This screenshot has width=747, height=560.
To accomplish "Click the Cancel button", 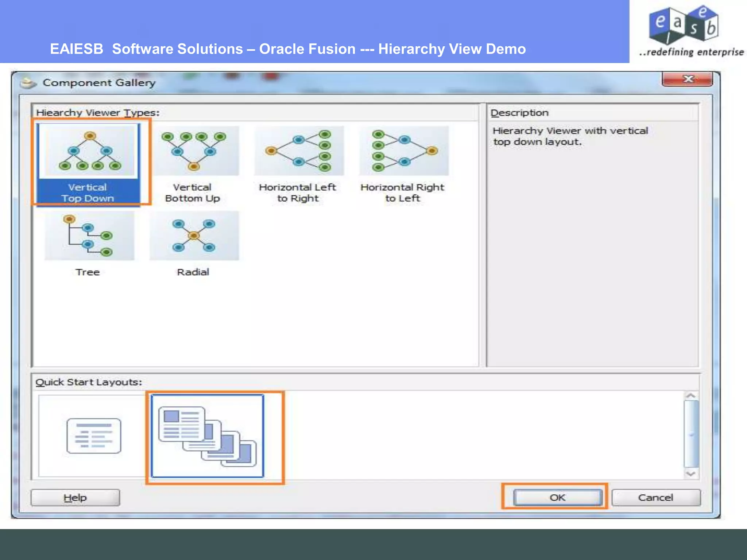I will pos(656,497).
